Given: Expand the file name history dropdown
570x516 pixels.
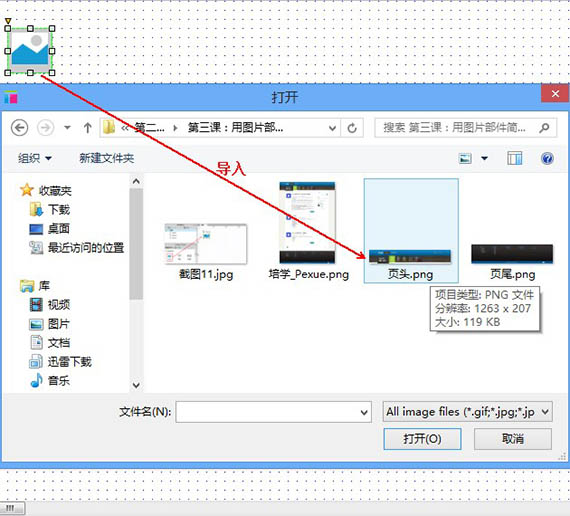Looking at the screenshot, I should click(364, 412).
